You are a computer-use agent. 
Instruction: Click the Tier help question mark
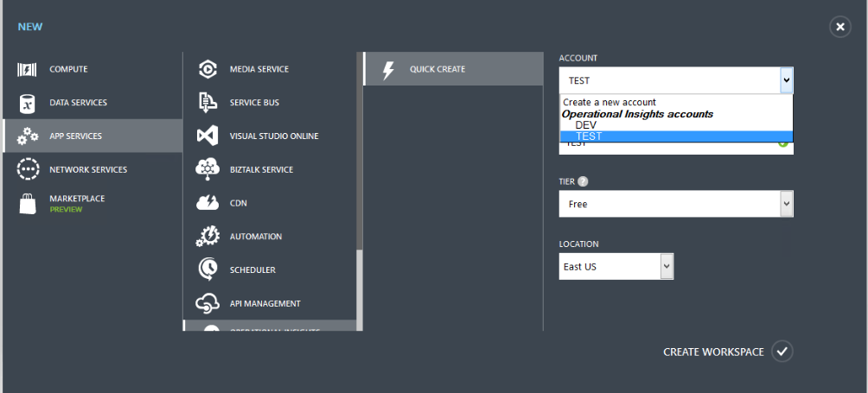[x=583, y=182]
